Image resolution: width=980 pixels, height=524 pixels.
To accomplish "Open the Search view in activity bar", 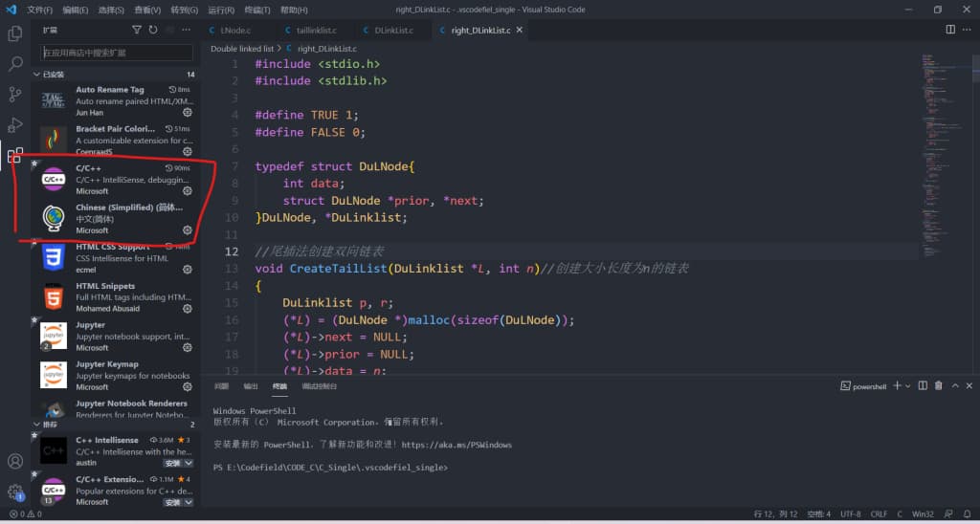I will [x=15, y=64].
